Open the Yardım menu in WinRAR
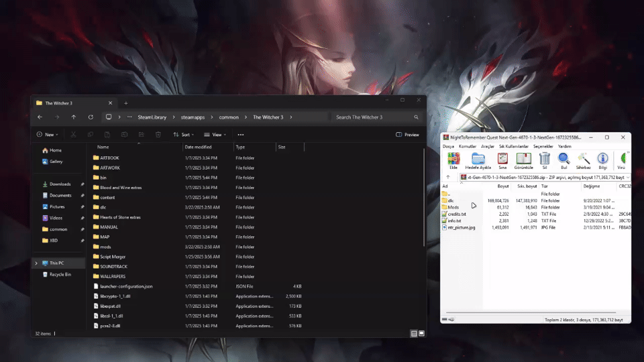The height and width of the screenshot is (362, 644). 564,146
